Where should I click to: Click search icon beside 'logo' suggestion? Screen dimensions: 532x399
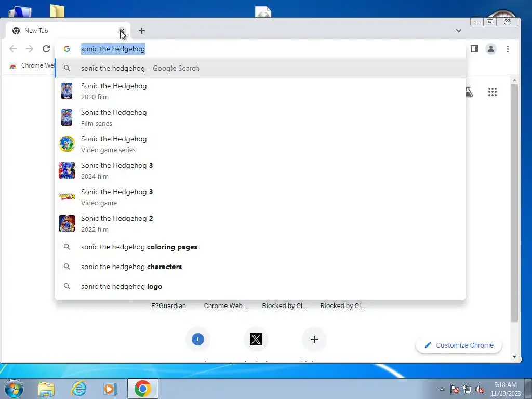(67, 286)
